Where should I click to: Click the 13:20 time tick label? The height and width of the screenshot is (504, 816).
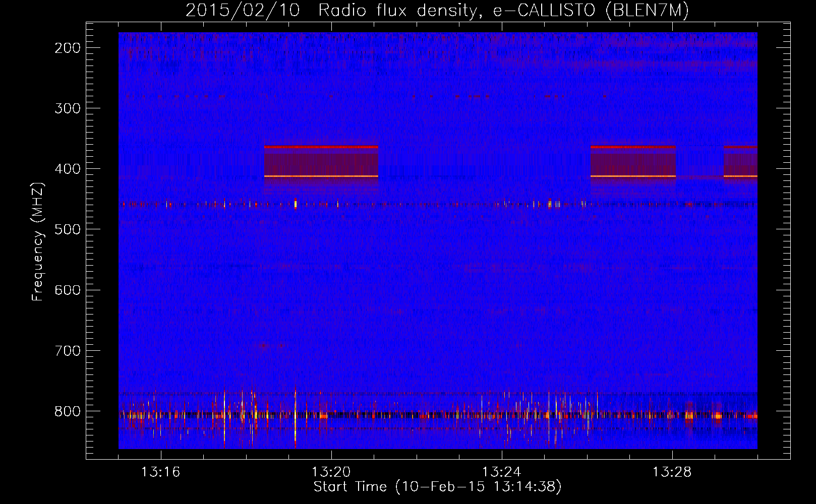331,472
